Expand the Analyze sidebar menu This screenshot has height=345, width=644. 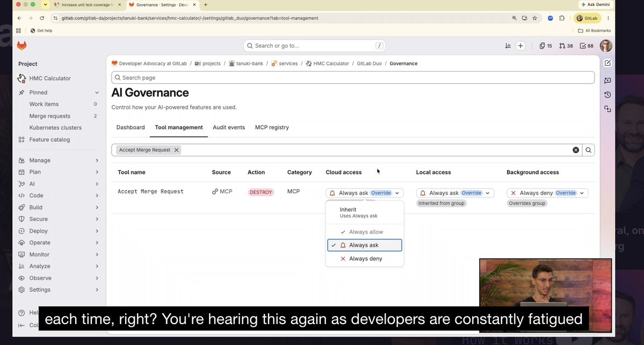pos(59,266)
